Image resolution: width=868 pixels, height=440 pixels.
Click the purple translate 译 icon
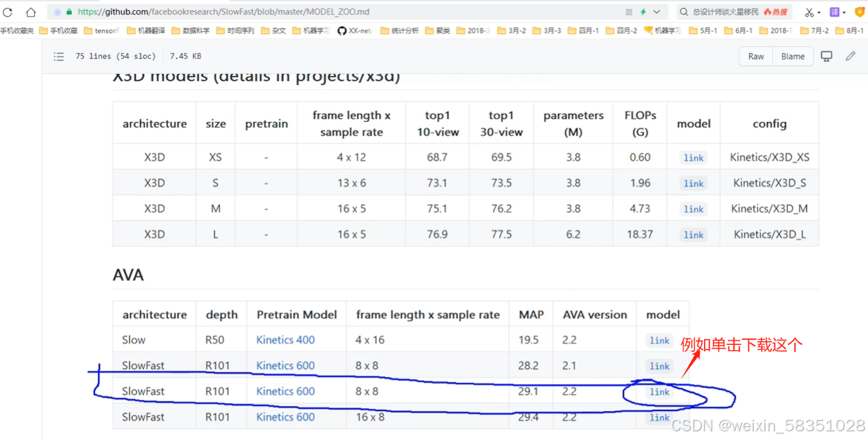coord(835,12)
